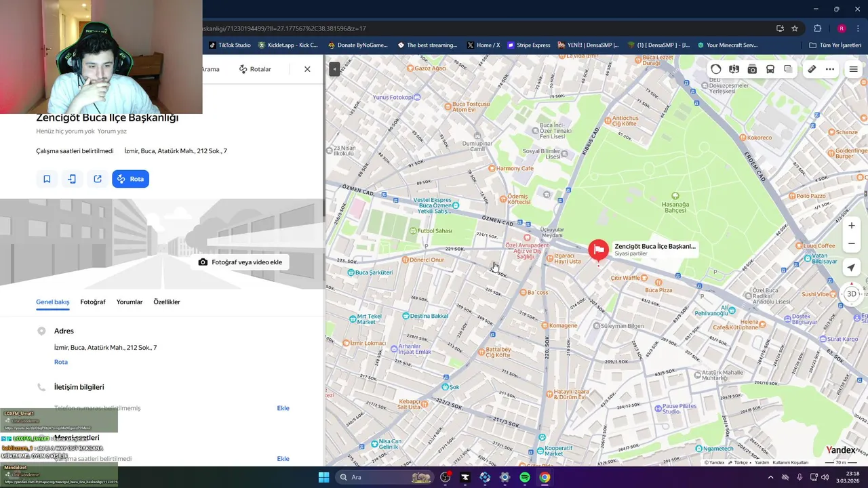Image resolution: width=868 pixels, height=488 pixels.
Task: Click Rota link under Adres
Action: (61, 362)
